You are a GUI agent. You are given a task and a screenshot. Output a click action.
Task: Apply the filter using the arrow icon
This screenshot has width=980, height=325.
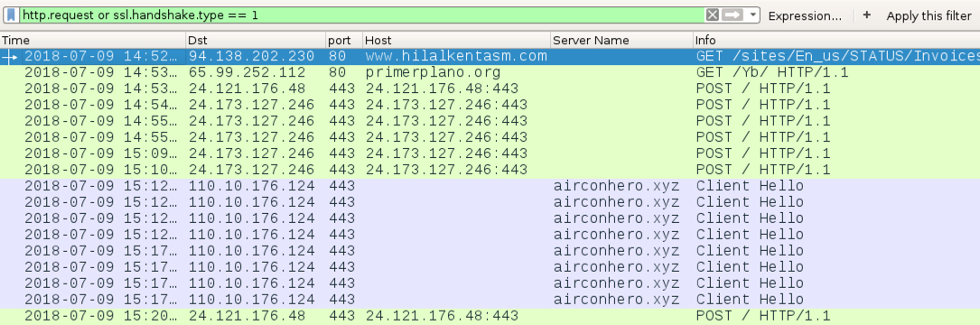(x=732, y=15)
